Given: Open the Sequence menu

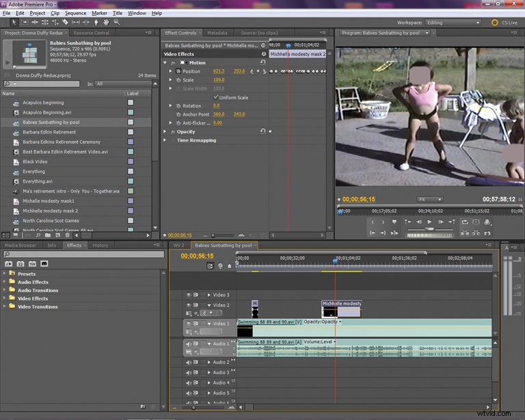Looking at the screenshot, I should point(75,13).
